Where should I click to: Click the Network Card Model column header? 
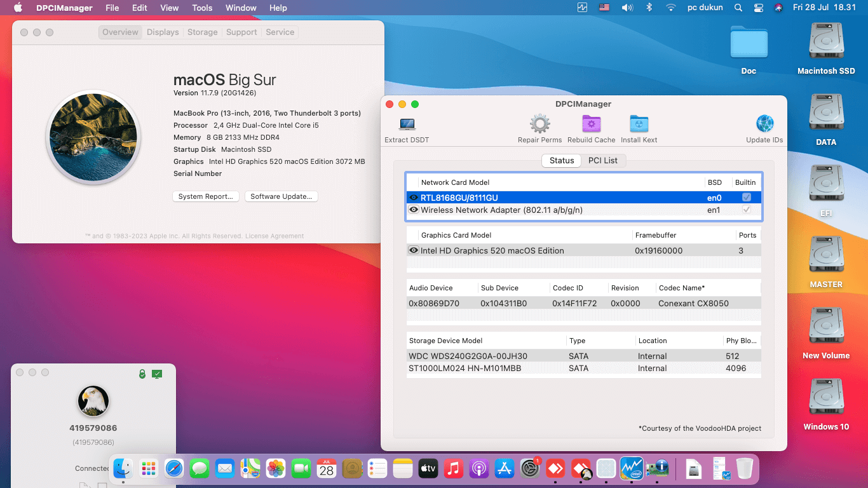click(562, 182)
